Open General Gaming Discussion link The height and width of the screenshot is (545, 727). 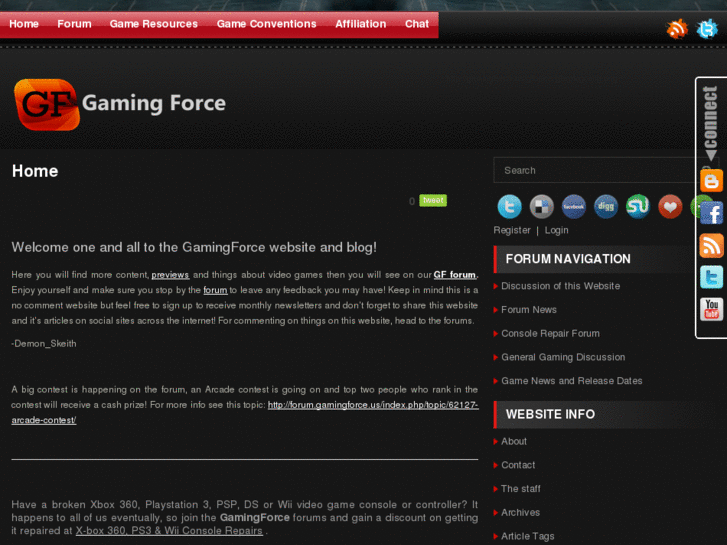[563, 357]
